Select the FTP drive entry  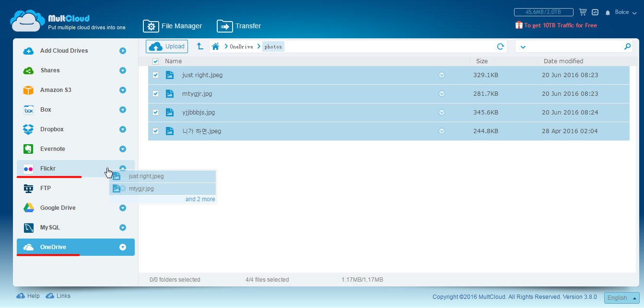point(76,188)
